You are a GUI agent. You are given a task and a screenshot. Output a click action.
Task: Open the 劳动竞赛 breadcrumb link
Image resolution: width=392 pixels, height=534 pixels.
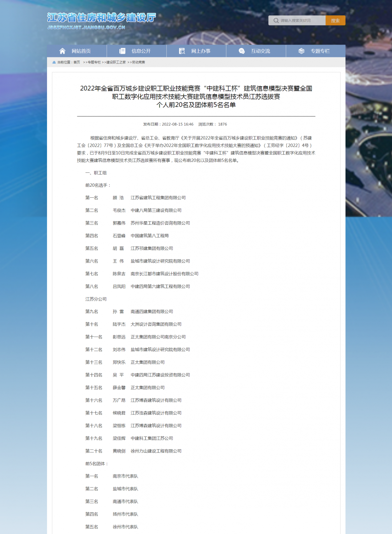click(138, 62)
